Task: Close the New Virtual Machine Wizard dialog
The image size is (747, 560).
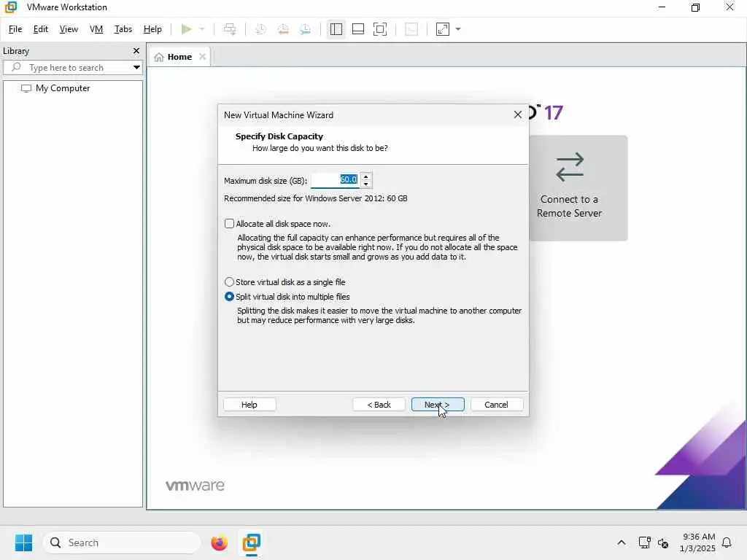Action: (x=518, y=114)
